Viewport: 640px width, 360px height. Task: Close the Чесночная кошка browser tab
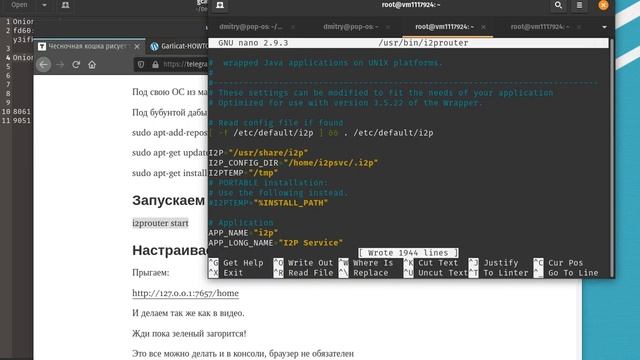(x=137, y=47)
